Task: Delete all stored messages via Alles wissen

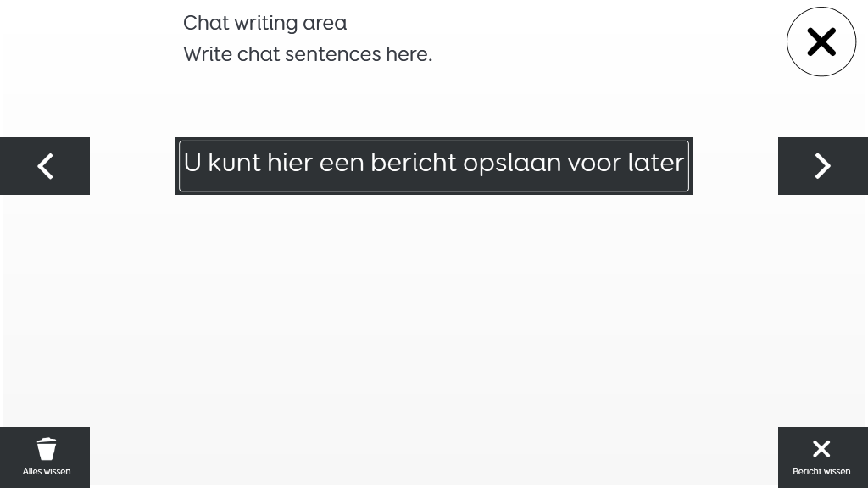Action: click(45, 457)
